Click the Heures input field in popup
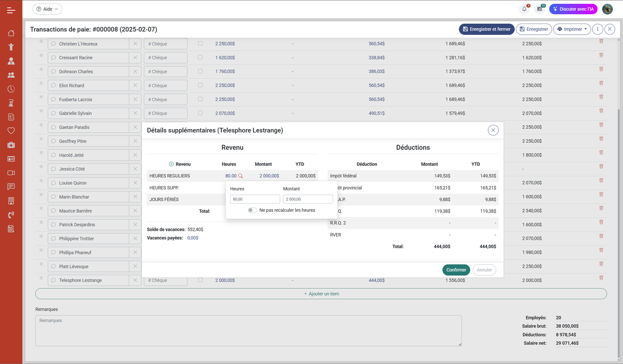623x364 pixels. pos(255,199)
